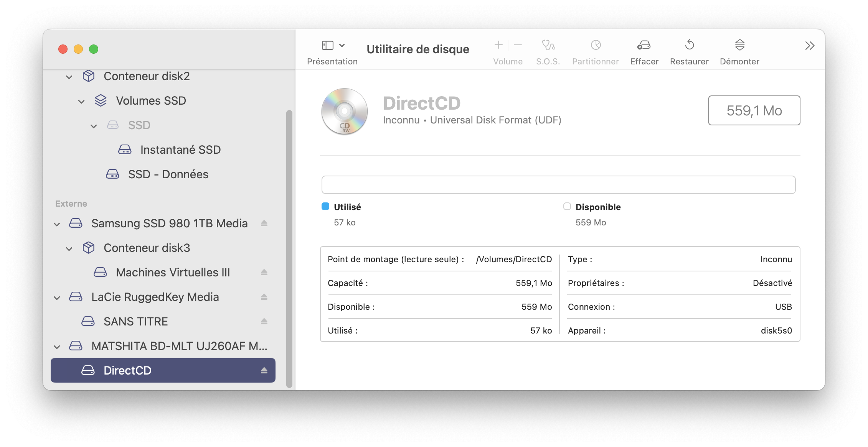Click the blue Utilisé color swatch
The width and height of the screenshot is (868, 447).
pyautogui.click(x=325, y=206)
